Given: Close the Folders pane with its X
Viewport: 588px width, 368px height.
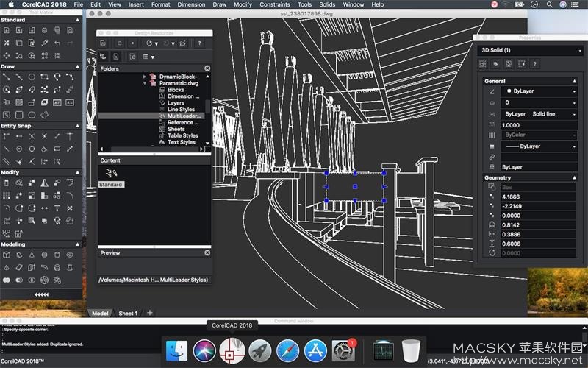Looking at the screenshot, I should [x=207, y=68].
